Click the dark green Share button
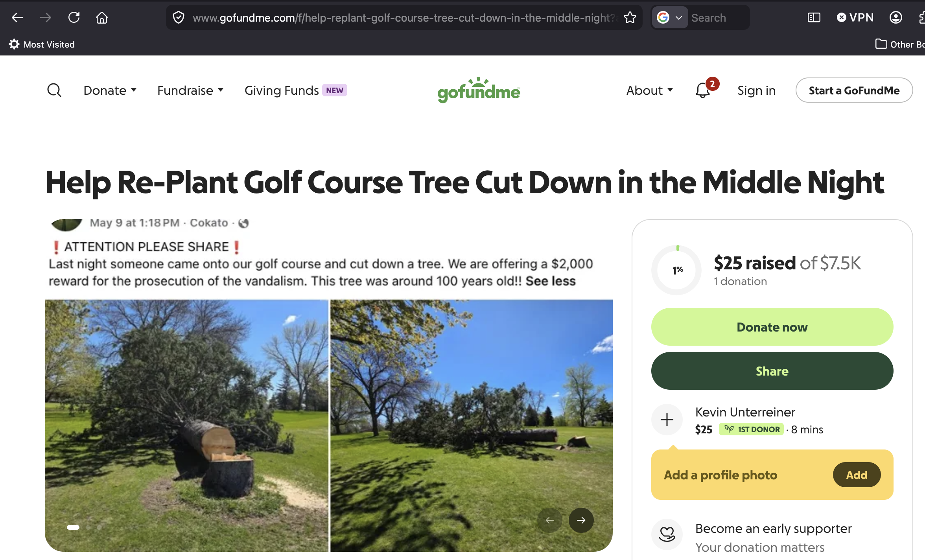 point(772,371)
